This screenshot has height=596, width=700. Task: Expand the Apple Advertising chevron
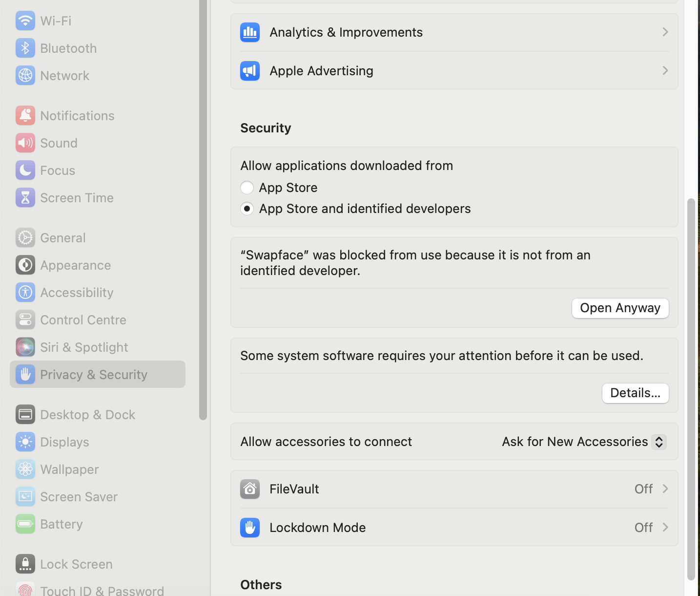pos(665,70)
